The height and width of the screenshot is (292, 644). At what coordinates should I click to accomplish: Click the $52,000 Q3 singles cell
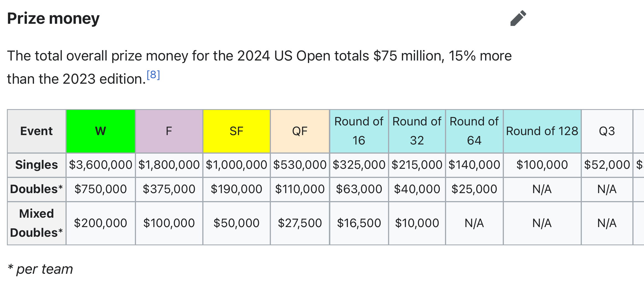(x=607, y=165)
